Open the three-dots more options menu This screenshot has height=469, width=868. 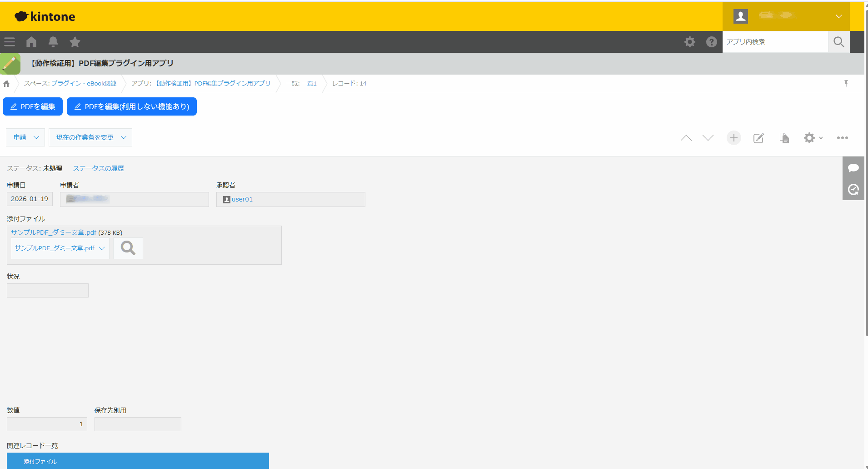coord(842,138)
